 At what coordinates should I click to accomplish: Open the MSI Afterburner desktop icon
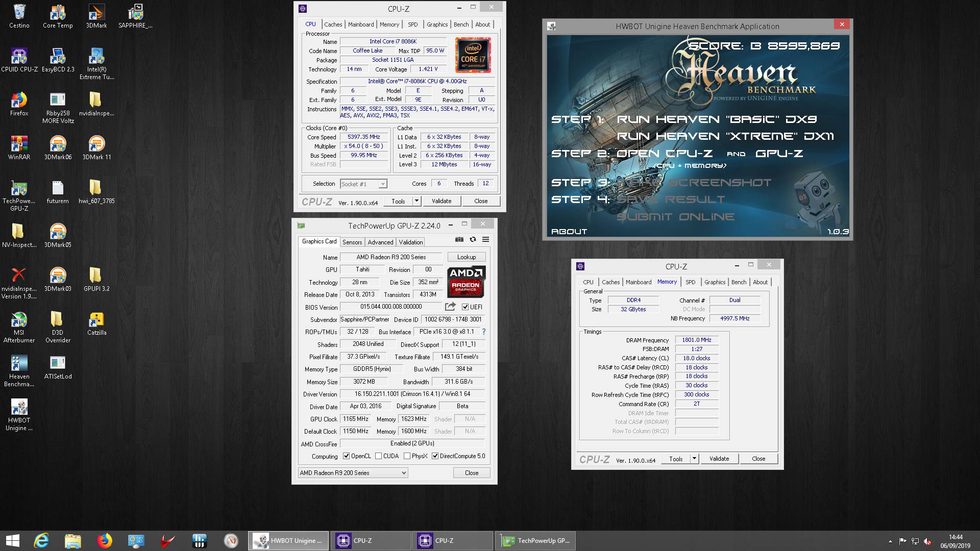click(19, 328)
